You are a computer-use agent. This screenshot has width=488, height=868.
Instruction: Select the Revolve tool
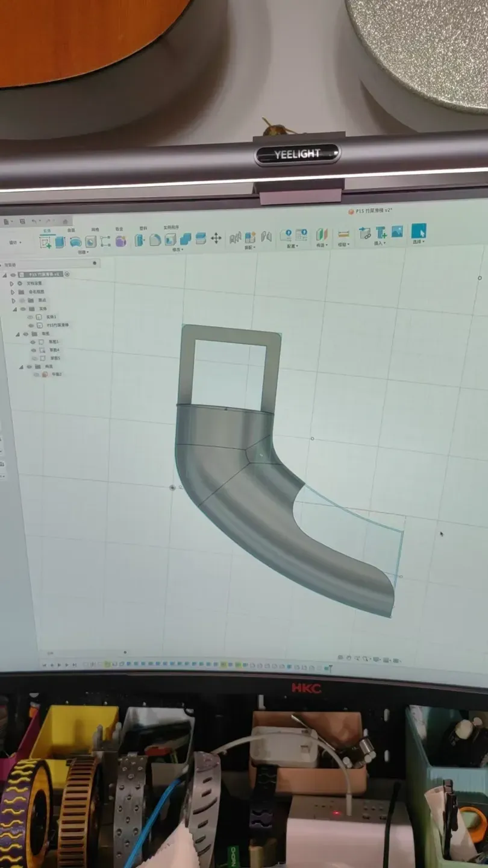[x=76, y=242]
